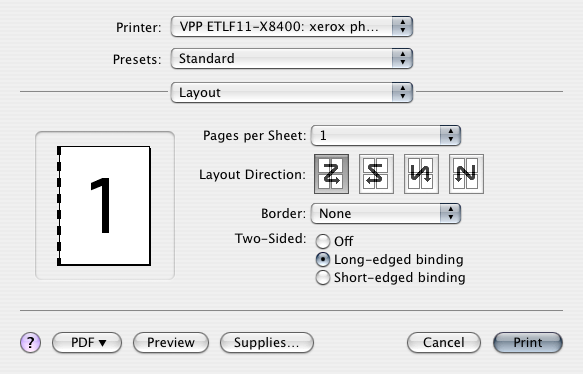Click the Print button
This screenshot has height=374, width=583.
[528, 342]
